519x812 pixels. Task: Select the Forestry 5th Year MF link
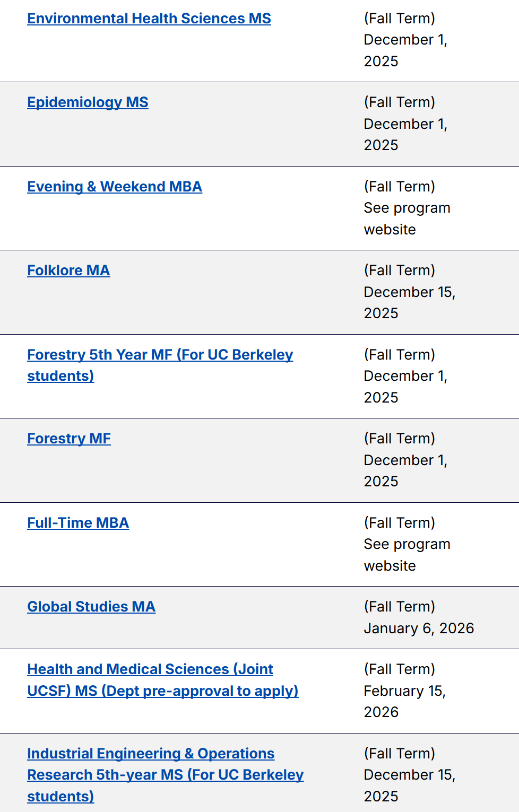tap(160, 355)
